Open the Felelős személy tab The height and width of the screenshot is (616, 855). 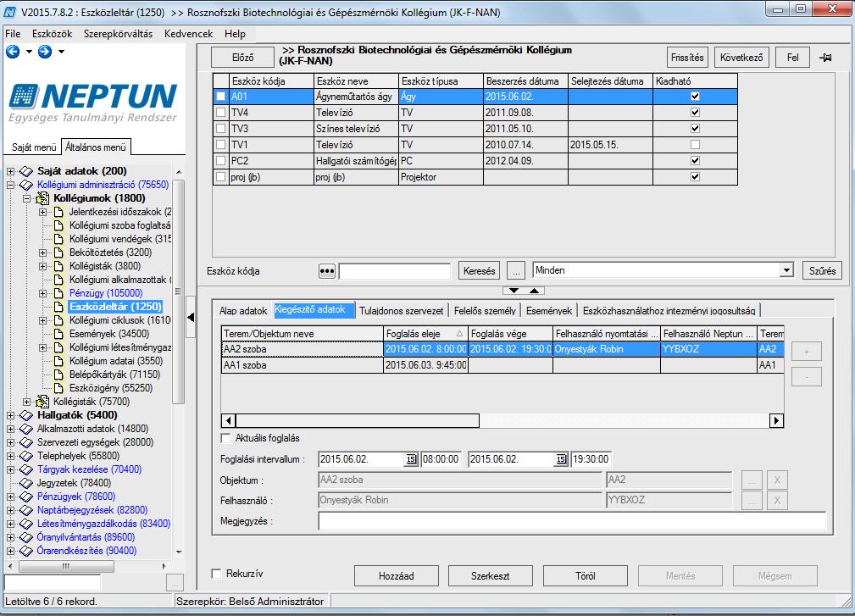pos(485,311)
